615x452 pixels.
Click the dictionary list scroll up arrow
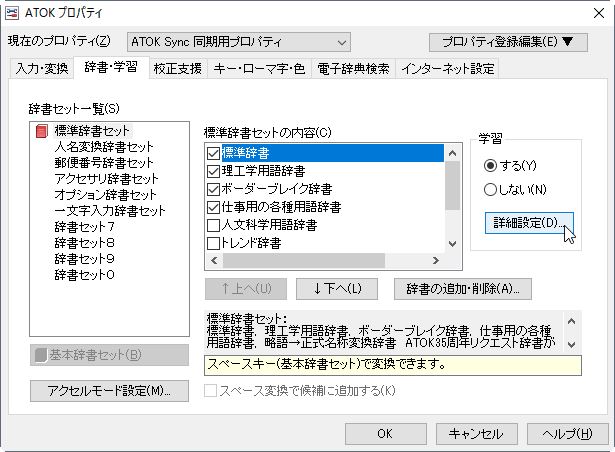pyautogui.click(x=452, y=153)
